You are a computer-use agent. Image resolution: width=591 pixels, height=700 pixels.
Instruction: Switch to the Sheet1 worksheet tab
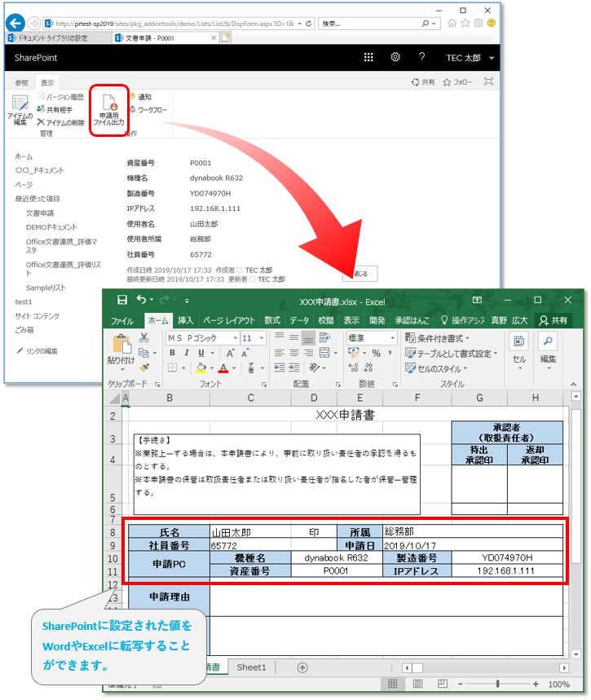coord(251,667)
